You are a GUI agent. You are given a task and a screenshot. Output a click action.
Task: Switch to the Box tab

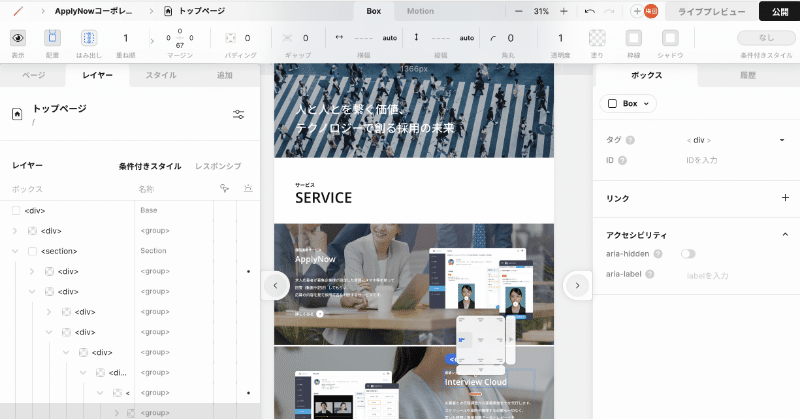click(373, 11)
